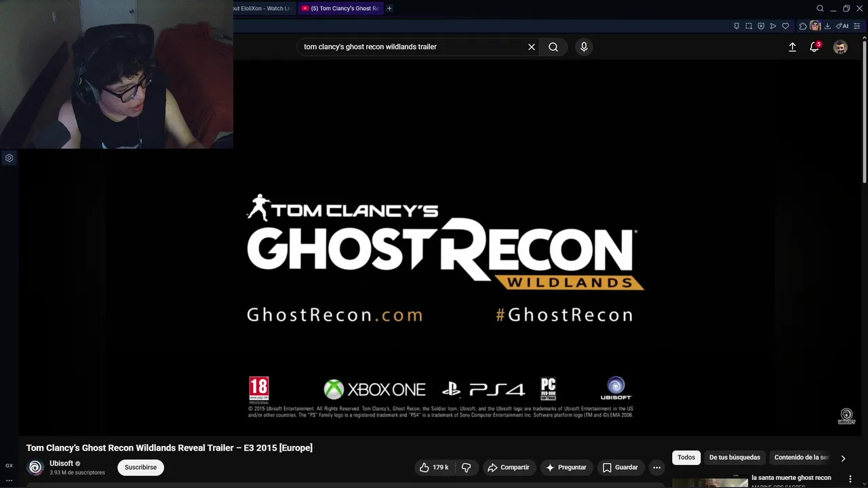Save video with Guardar button
This screenshot has height=488, width=868.
[x=620, y=467]
